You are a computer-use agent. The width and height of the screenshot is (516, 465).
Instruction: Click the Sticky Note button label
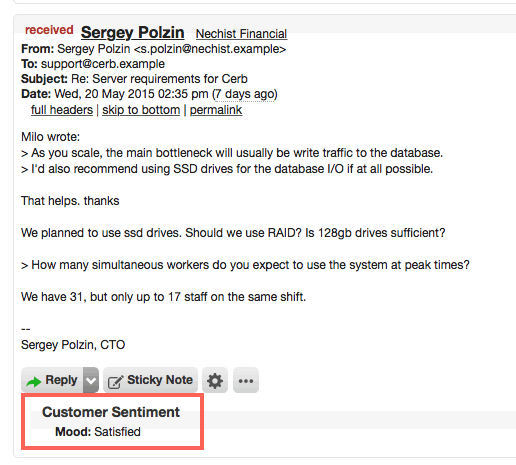coord(160,380)
